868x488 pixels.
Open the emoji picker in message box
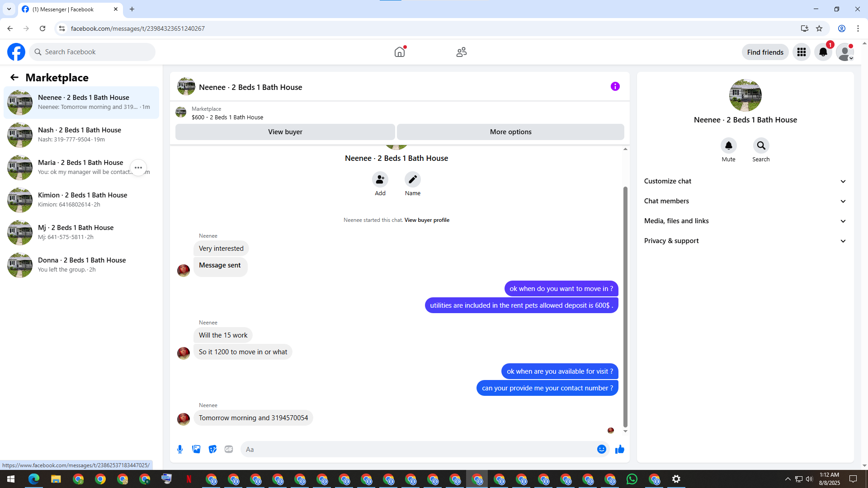(601, 449)
